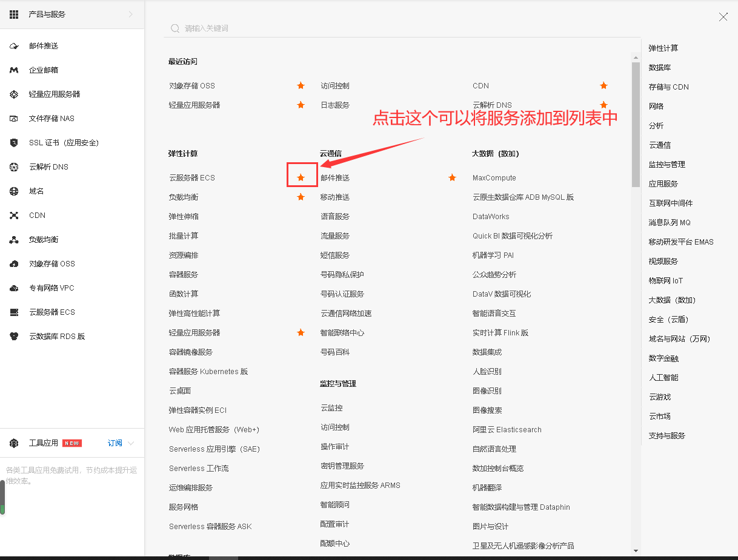Screen dimensions: 738x560
Task: Click the CDN sidebar icon
Action: click(x=14, y=216)
